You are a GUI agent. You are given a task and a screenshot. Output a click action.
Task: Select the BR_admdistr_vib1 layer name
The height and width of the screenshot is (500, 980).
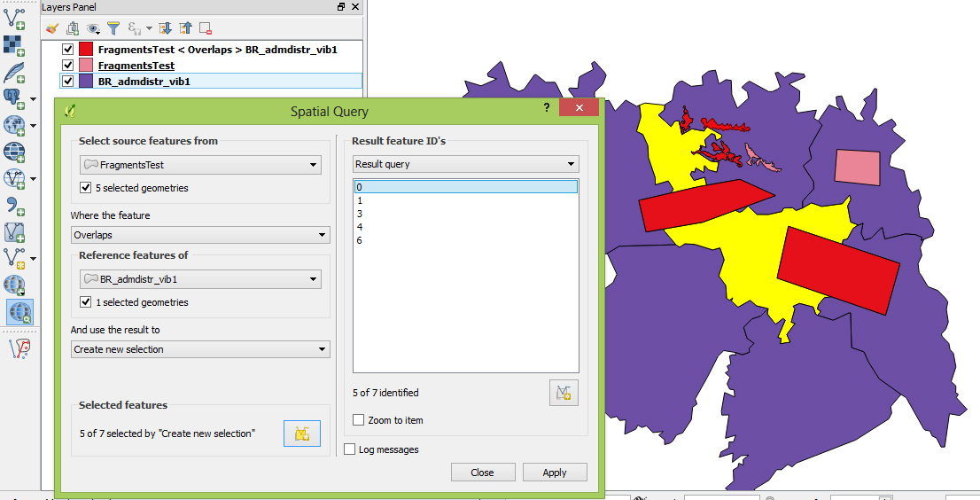click(144, 82)
